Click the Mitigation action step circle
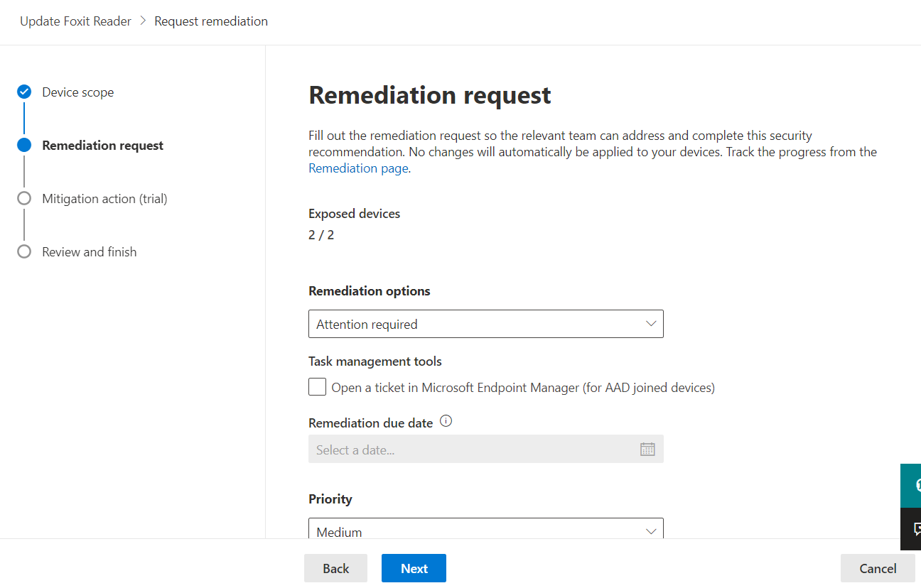The image size is (921, 588). [x=24, y=198]
